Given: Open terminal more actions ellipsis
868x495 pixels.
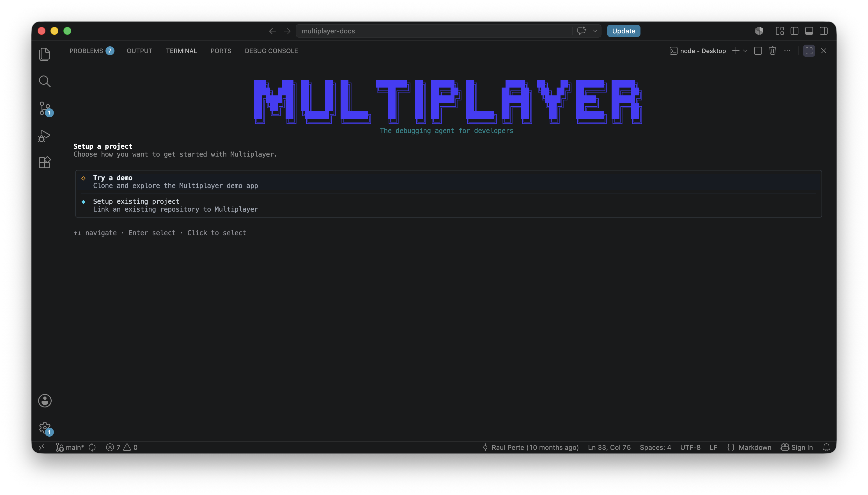Looking at the screenshot, I should click(x=787, y=51).
